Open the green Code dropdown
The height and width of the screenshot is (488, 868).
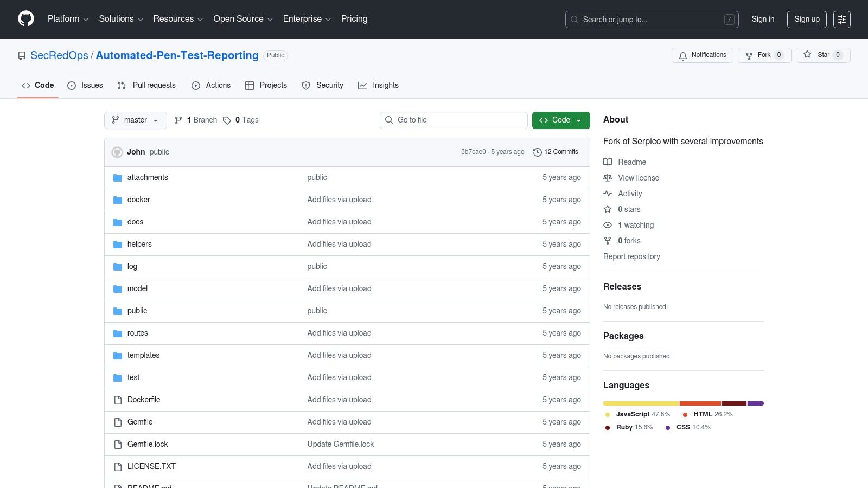(x=561, y=120)
